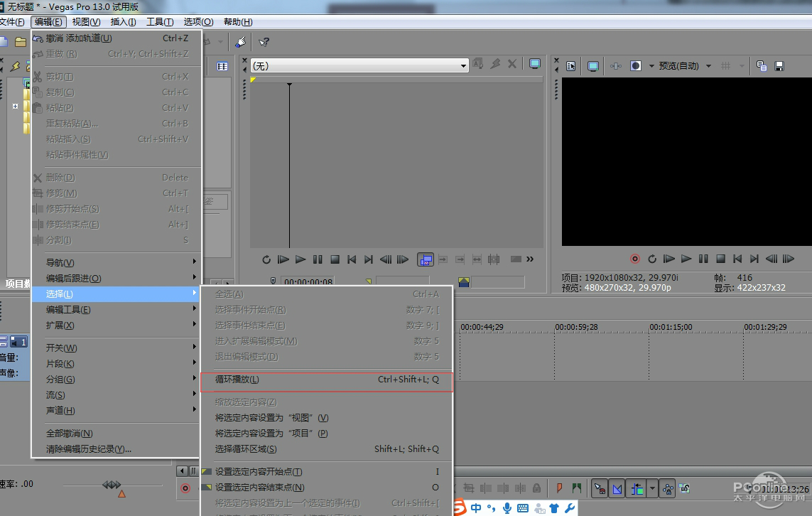Screen dimensions: 812x516
Task: Click the Sogou input method S logo
Action: [x=460, y=507]
